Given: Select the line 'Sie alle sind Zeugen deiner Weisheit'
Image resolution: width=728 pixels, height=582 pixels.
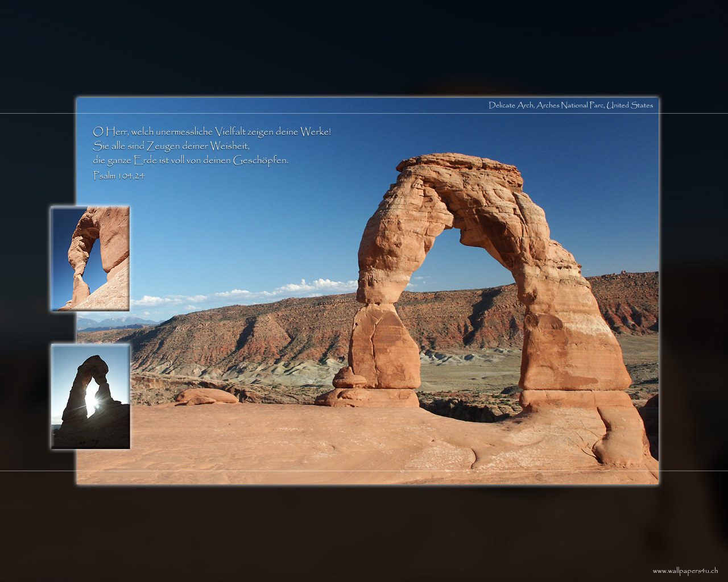Looking at the screenshot, I should pos(171,146).
